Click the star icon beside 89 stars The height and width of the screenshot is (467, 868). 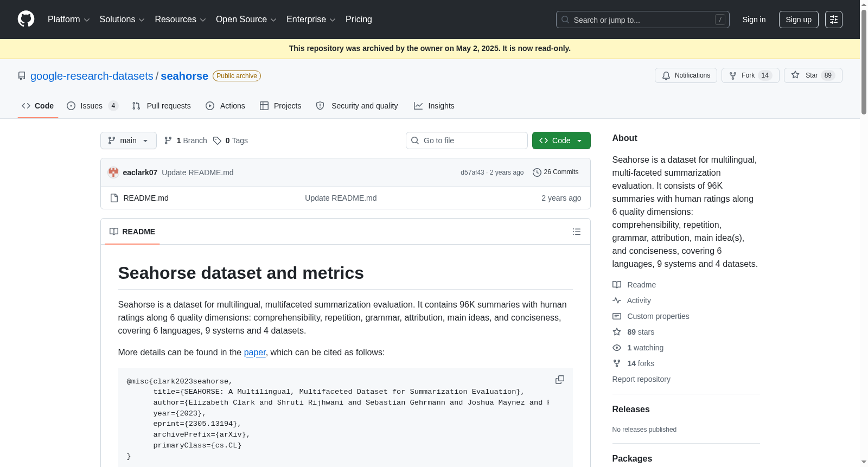[617, 332]
